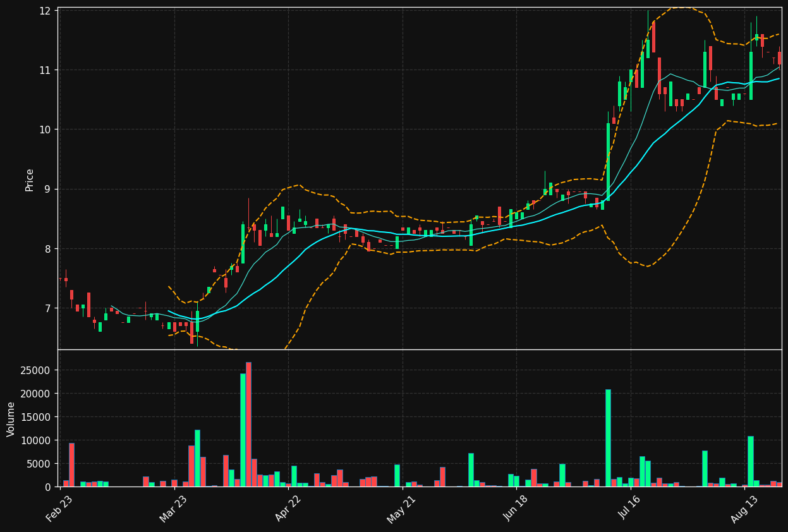Click the Volume axis title
Image resolution: width=788 pixels, height=532 pixels.
point(11,419)
